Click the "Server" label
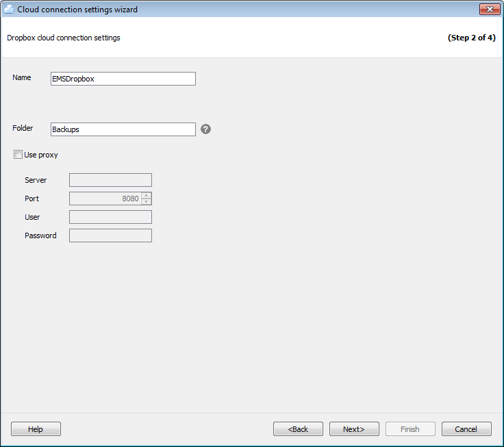Viewport: 504px width, 447px height. (36, 180)
